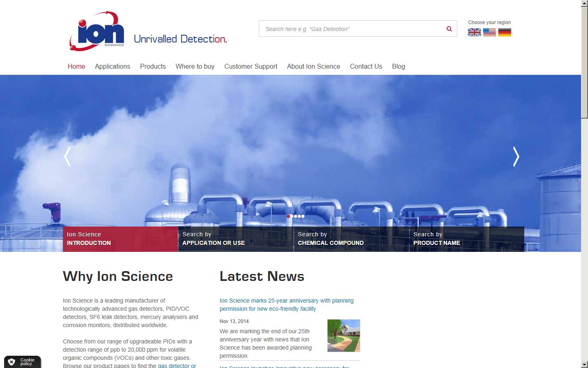This screenshot has height=368, width=588.
Task: Select the first carousel slide dot
Action: [x=288, y=216]
